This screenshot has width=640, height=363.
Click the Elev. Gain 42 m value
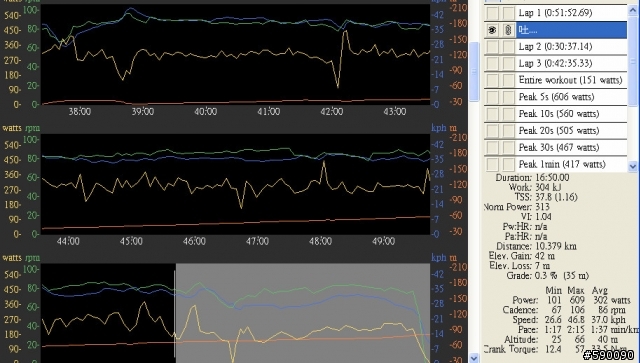tap(545, 256)
